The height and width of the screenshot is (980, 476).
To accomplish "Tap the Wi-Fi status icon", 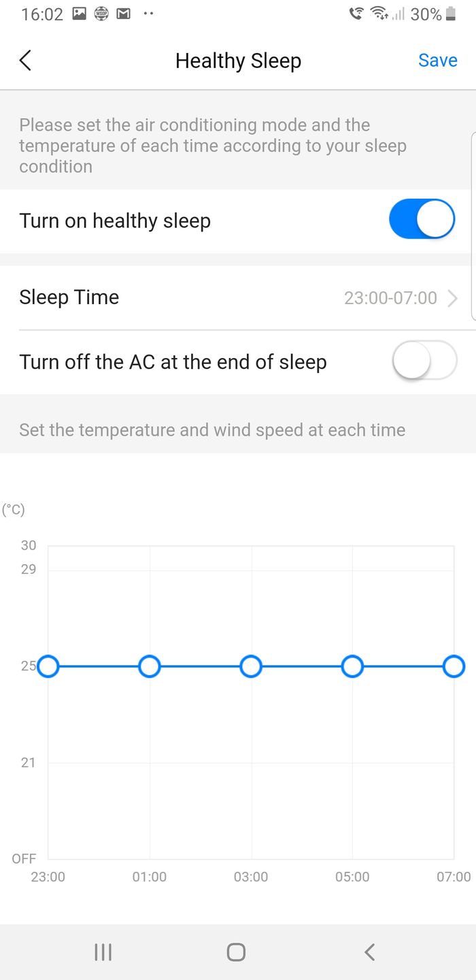I will click(x=378, y=14).
